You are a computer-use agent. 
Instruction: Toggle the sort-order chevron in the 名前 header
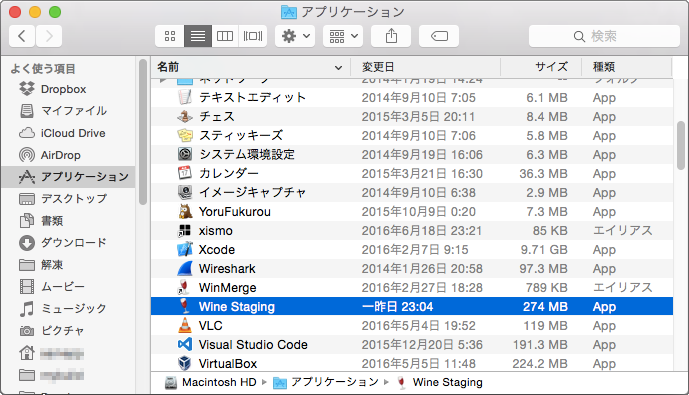click(338, 68)
